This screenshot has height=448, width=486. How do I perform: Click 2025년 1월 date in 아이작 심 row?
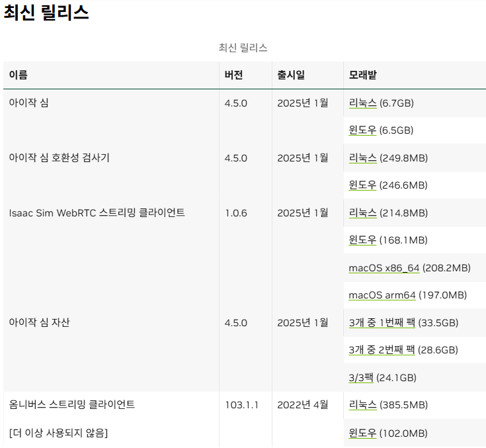click(303, 103)
